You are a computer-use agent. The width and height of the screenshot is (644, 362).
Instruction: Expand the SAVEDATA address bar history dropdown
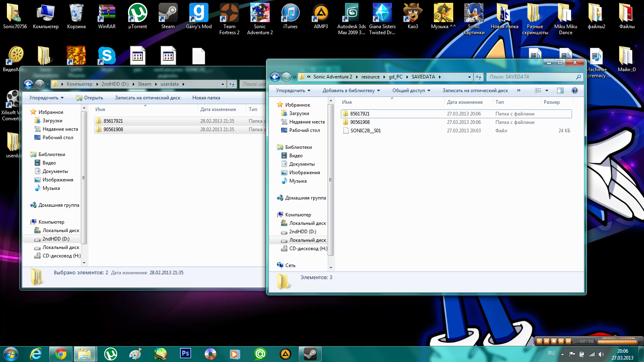tap(469, 77)
